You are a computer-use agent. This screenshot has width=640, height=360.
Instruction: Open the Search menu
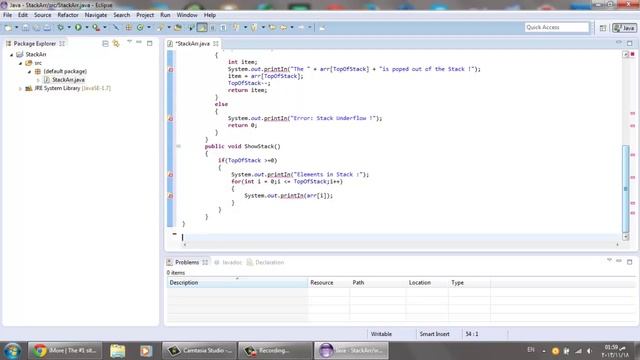click(122, 15)
